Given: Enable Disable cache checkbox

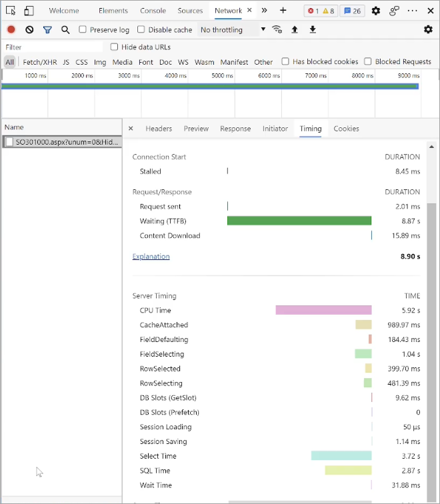Looking at the screenshot, I should tap(141, 29).
